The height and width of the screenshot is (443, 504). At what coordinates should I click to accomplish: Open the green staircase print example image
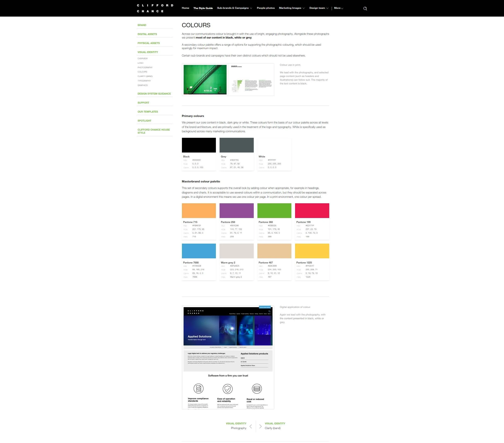click(228, 79)
